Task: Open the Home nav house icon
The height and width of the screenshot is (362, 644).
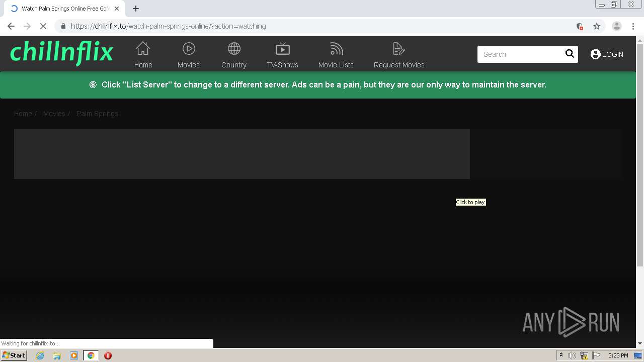Action: click(143, 49)
